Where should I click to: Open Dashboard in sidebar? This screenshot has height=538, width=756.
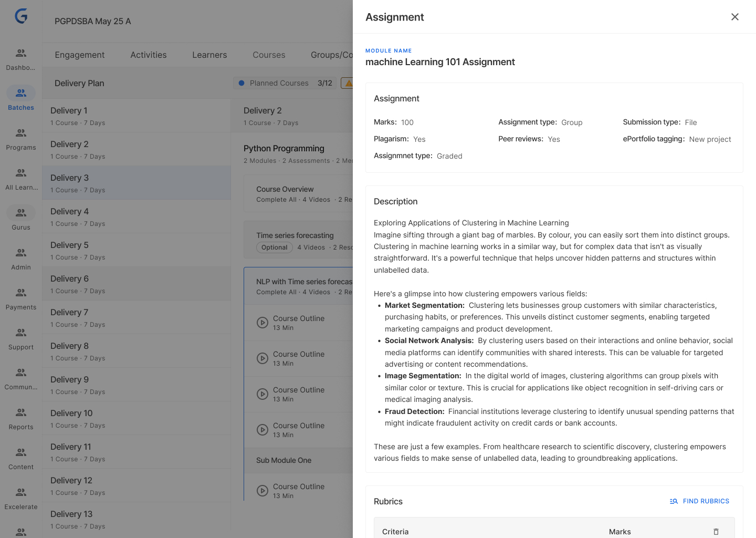point(21,59)
